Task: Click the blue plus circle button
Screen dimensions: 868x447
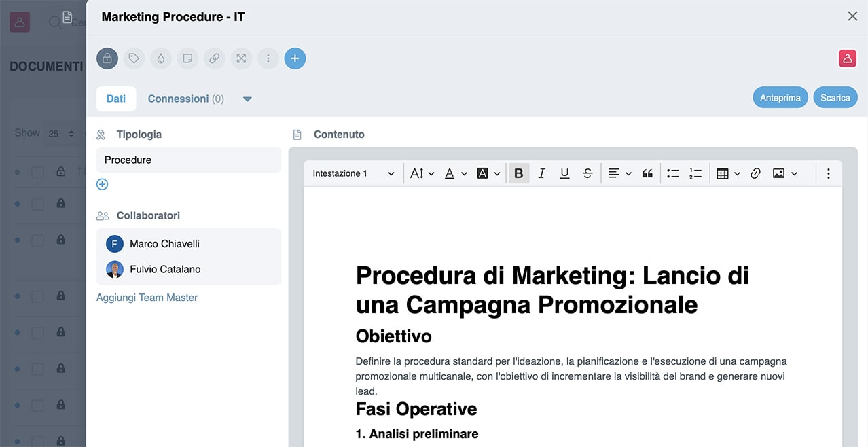Action: pos(295,58)
